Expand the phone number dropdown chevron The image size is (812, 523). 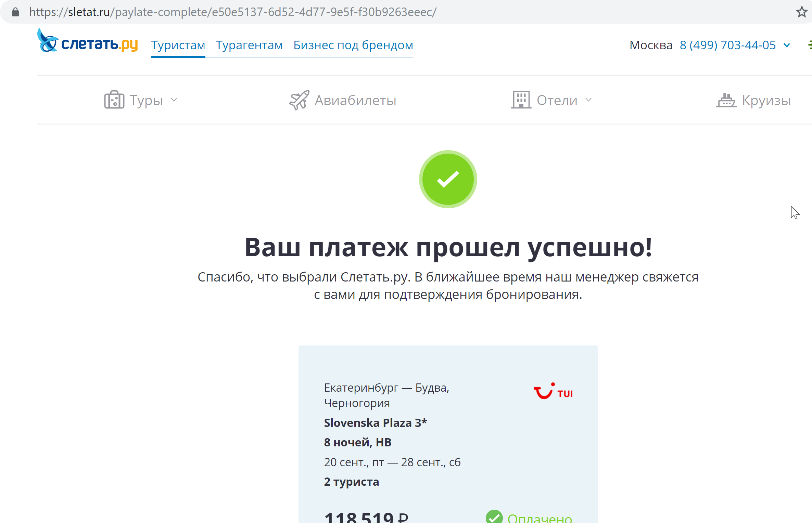[787, 45]
